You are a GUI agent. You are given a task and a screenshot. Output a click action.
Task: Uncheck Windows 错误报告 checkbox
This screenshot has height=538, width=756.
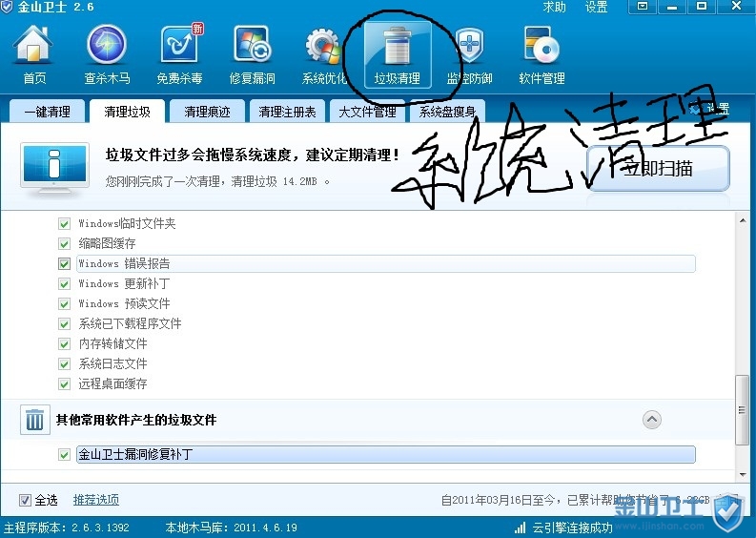click(64, 264)
